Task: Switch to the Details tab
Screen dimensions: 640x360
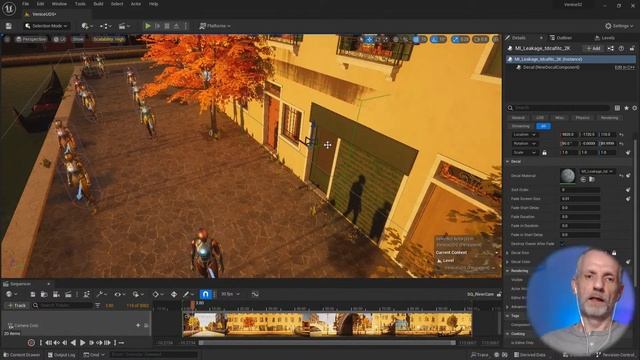Action: pyautogui.click(x=519, y=38)
